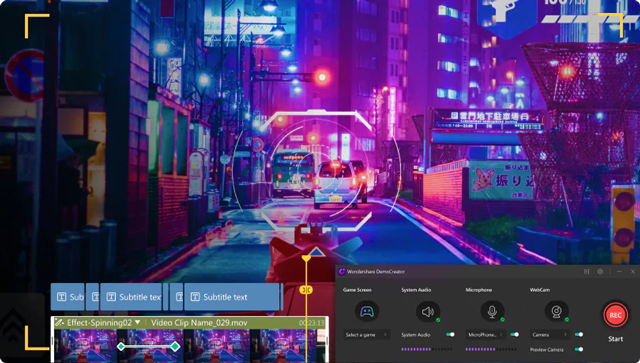Toggle the System Audio switch
The height and width of the screenshot is (363, 640).
450,334
